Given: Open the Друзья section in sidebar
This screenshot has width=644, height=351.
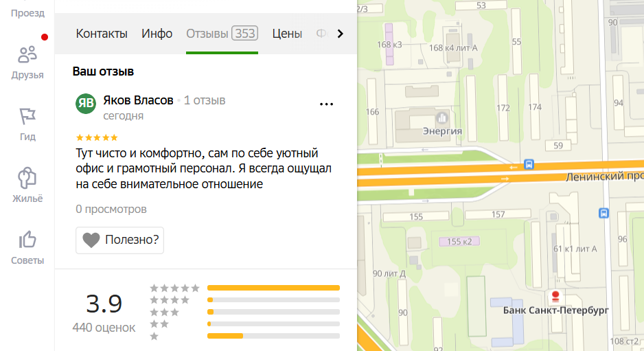Looking at the screenshot, I should point(27,63).
